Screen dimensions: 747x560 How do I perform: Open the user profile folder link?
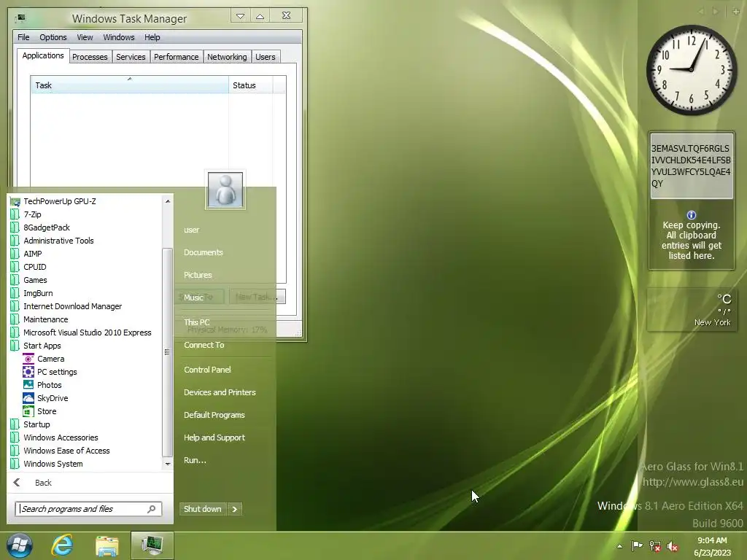192,230
